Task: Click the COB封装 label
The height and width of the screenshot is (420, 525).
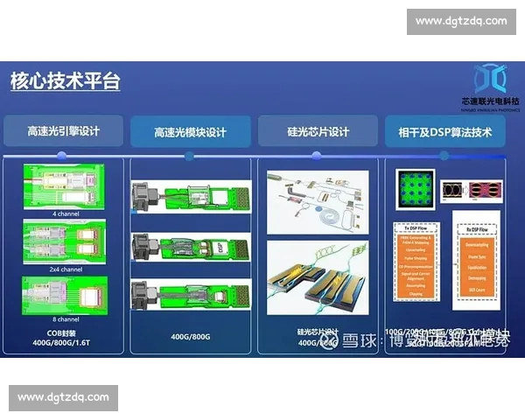Action: [x=61, y=333]
